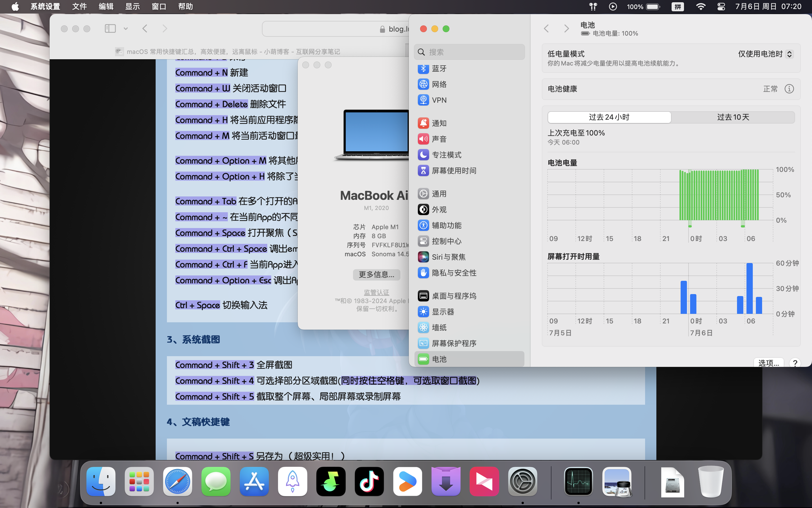Open Launchpad from the Dock

(x=139, y=481)
